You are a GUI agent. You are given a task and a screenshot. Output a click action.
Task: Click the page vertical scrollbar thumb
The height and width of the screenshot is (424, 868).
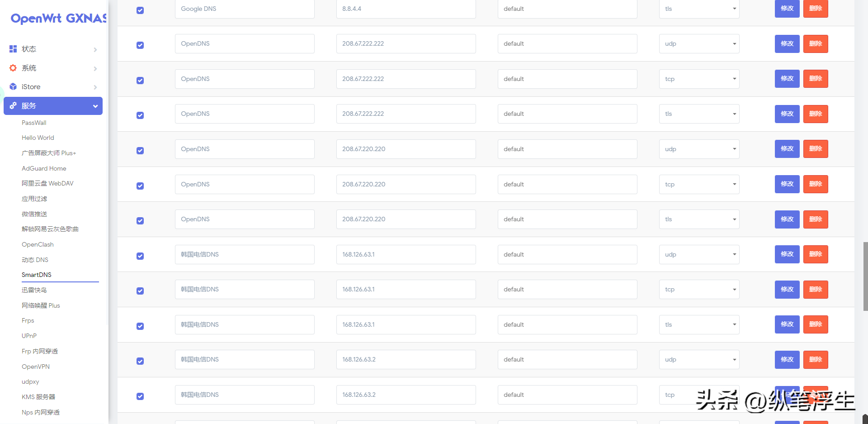point(865,276)
